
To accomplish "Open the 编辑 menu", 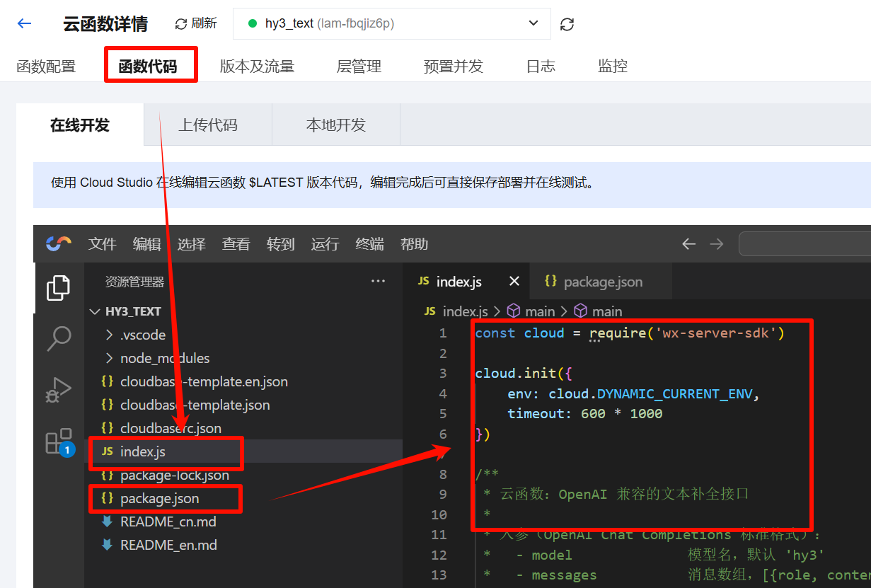I will (x=146, y=244).
